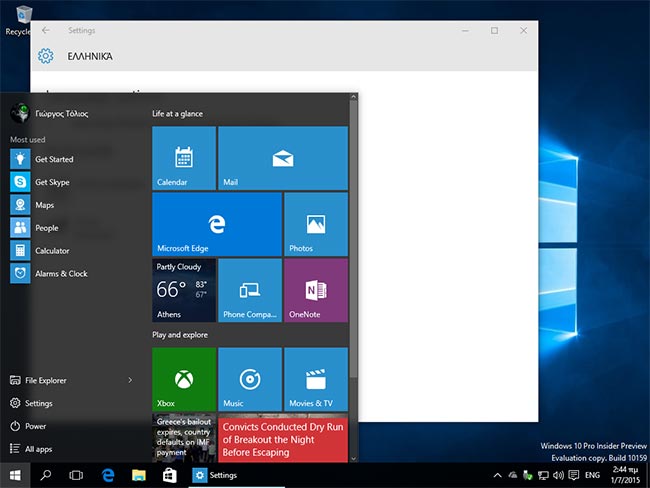The height and width of the screenshot is (488, 650).
Task: Switch to Settings taskbar button
Action: tap(237, 475)
